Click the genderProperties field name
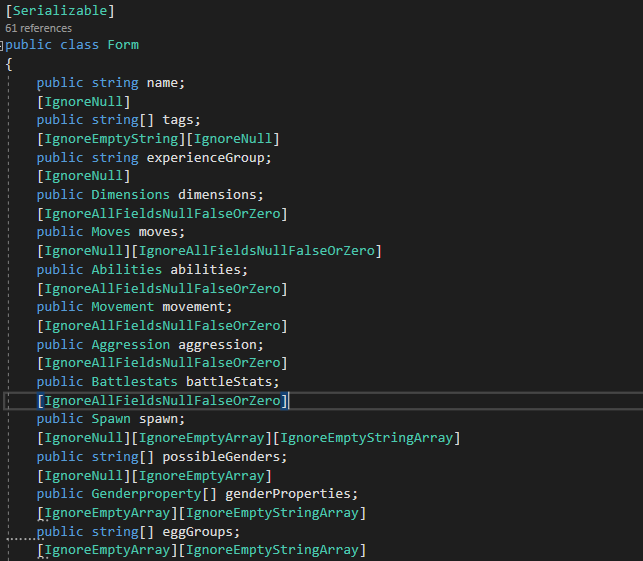 coord(288,493)
